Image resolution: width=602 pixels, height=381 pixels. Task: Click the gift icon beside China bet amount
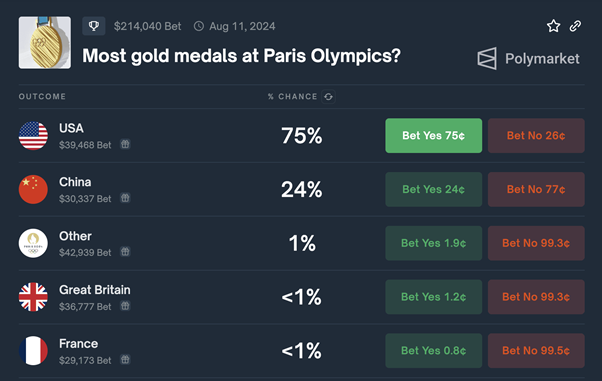[125, 198]
